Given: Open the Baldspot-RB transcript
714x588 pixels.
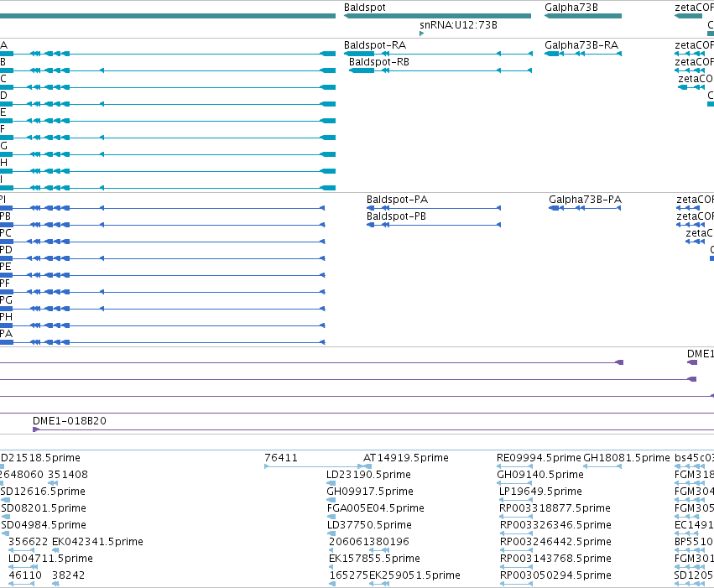Looking at the screenshot, I should tap(379, 62).
